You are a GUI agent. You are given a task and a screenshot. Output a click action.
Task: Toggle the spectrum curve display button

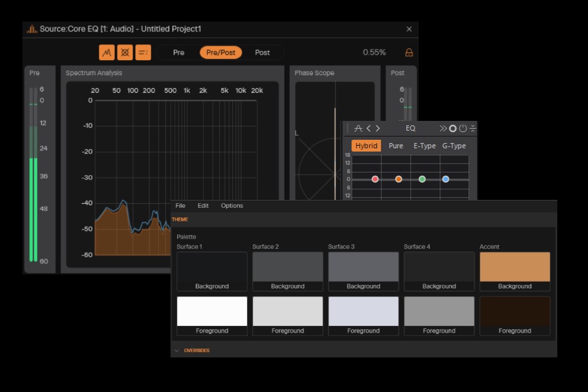(107, 52)
